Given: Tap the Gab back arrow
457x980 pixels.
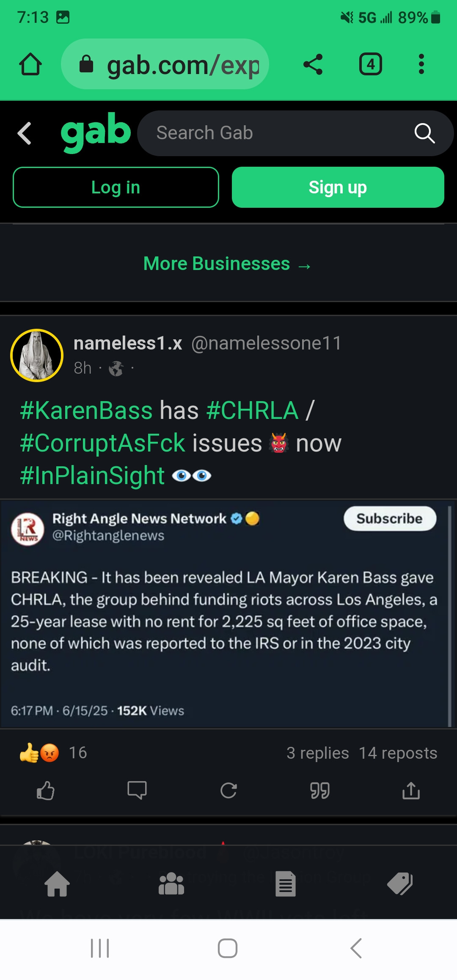Looking at the screenshot, I should pos(25,133).
